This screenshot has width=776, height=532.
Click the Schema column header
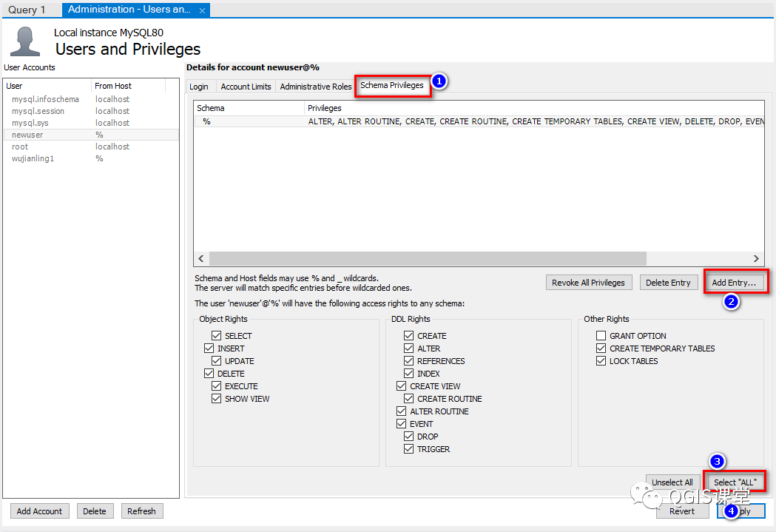point(249,108)
